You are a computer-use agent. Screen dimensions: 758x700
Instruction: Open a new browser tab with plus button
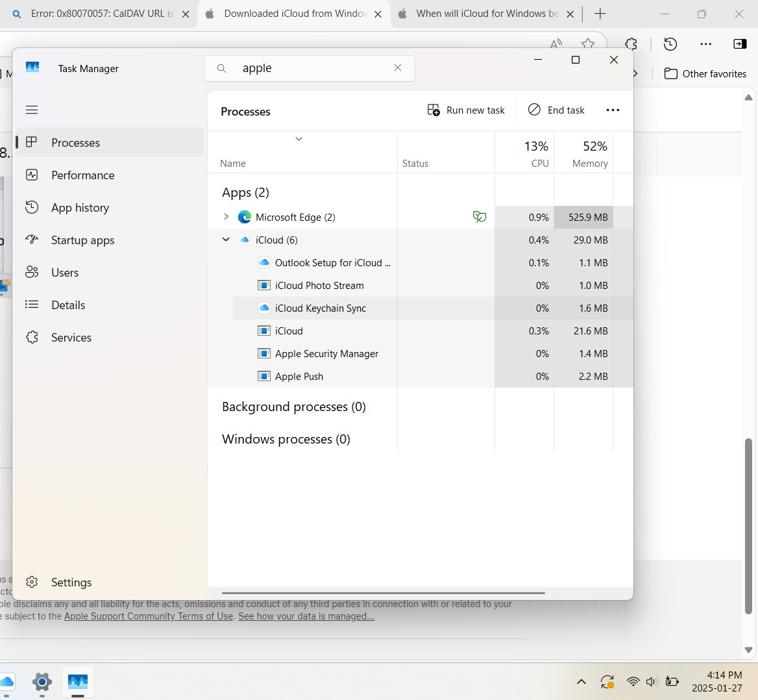click(600, 14)
